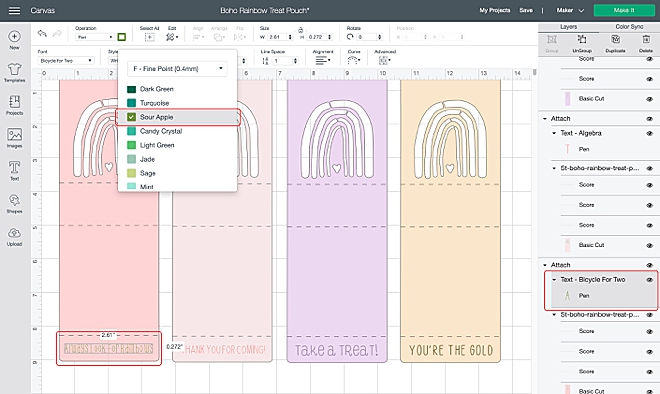Open the Arrange tool
660x394 pixels.
click(219, 37)
